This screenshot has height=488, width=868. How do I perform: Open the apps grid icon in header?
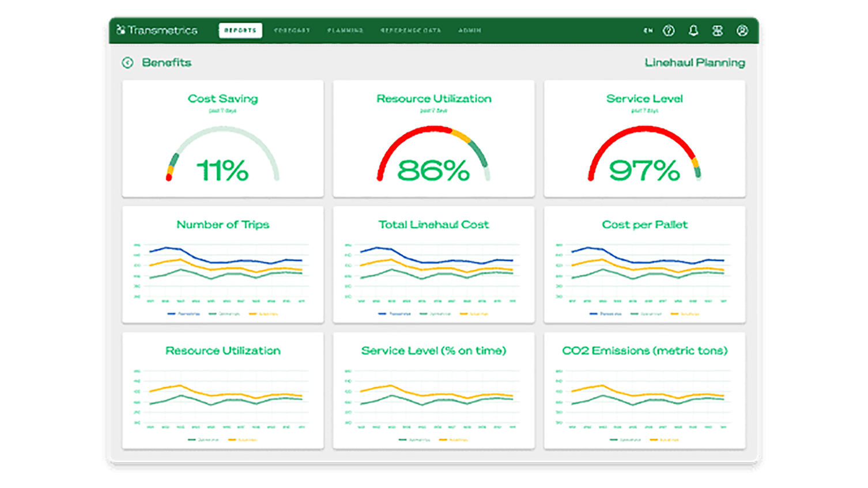point(718,31)
